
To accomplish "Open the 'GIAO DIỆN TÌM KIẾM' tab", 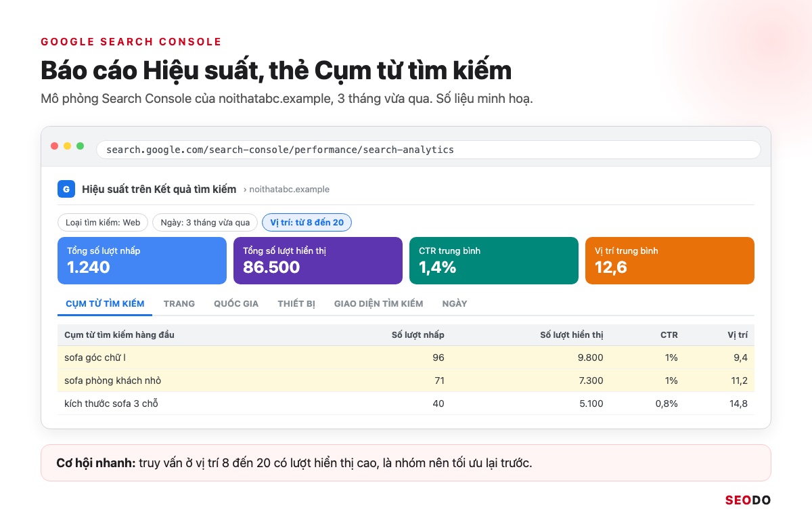I will 379,303.
